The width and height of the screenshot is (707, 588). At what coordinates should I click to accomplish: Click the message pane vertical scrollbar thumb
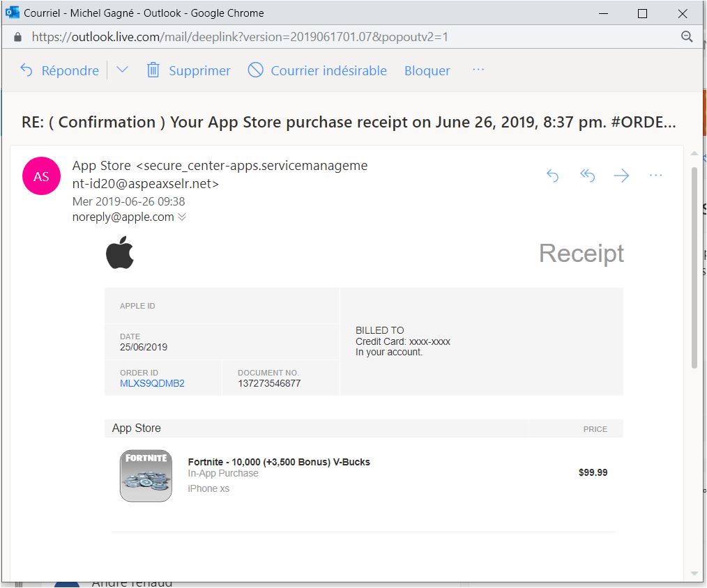click(694, 265)
